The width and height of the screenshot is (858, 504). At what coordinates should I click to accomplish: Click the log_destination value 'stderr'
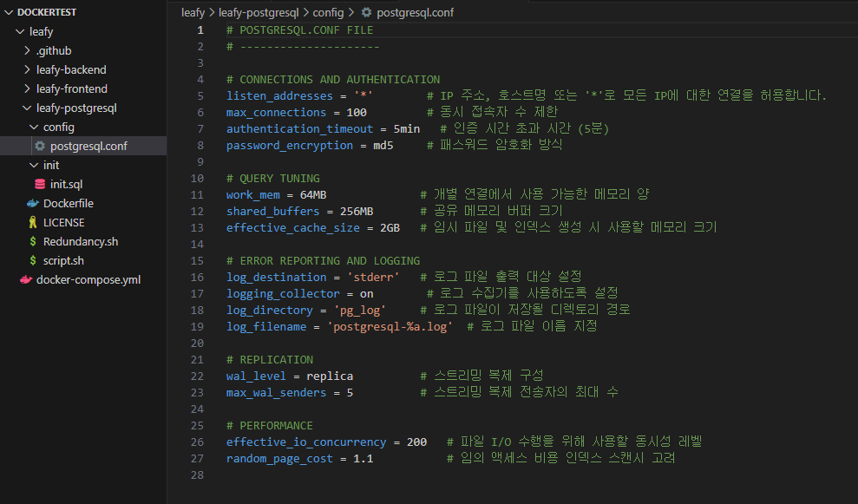point(373,277)
